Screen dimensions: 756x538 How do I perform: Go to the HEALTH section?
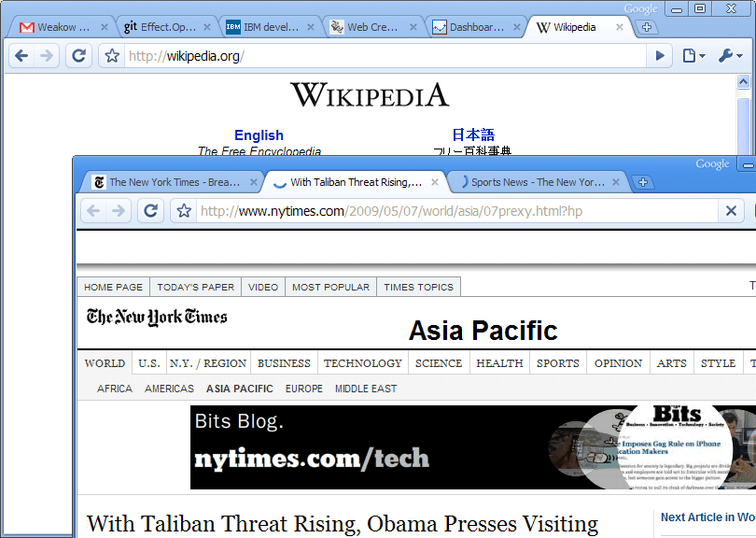click(x=499, y=363)
